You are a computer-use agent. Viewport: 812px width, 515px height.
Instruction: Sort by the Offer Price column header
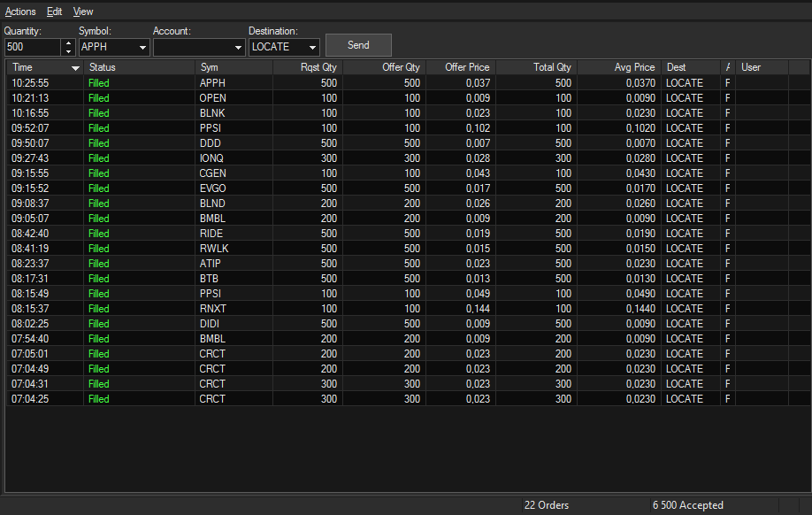point(467,67)
